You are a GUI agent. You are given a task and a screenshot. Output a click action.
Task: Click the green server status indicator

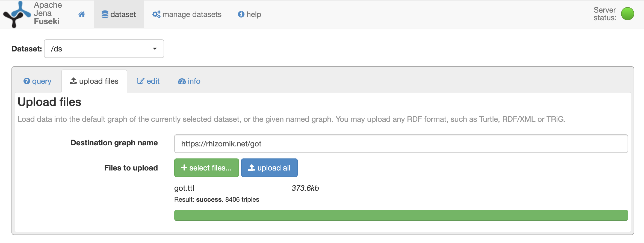[627, 14]
